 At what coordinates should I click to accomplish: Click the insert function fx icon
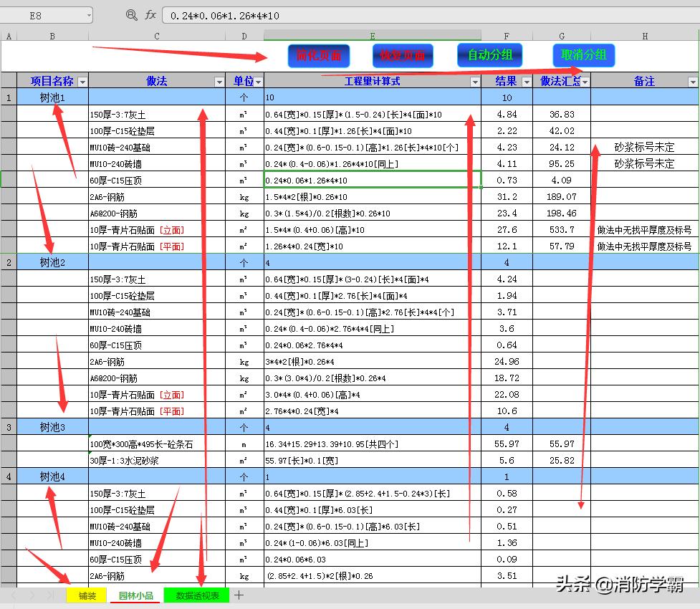[x=150, y=14]
